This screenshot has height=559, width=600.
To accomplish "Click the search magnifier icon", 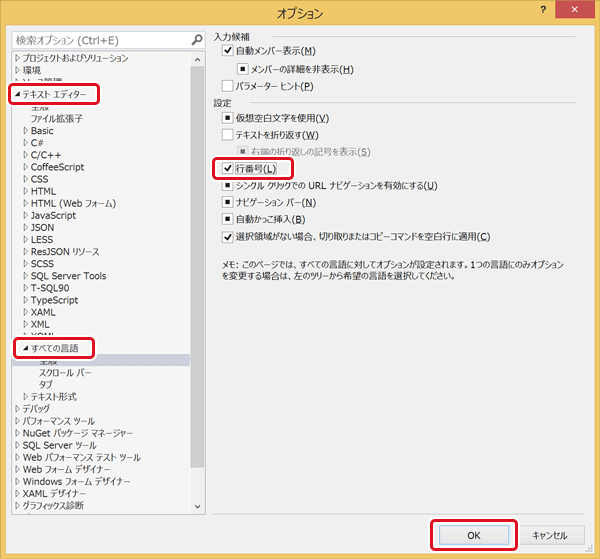I will (x=197, y=39).
